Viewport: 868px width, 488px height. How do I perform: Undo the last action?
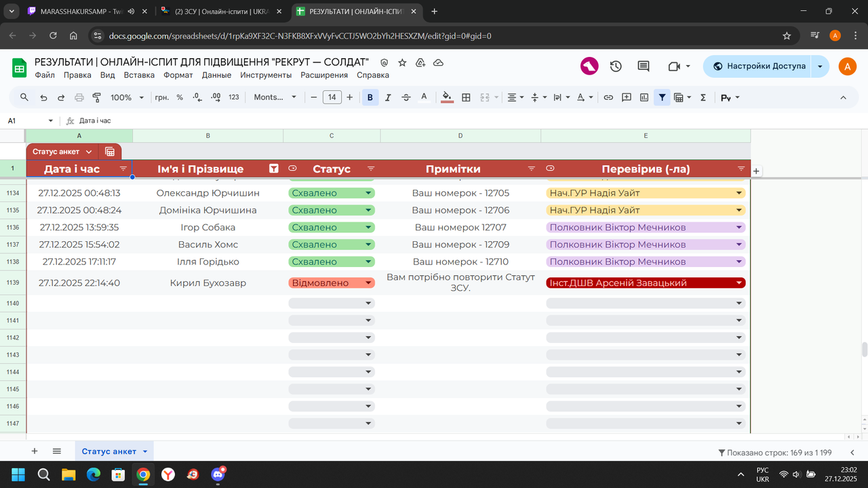[43, 98]
